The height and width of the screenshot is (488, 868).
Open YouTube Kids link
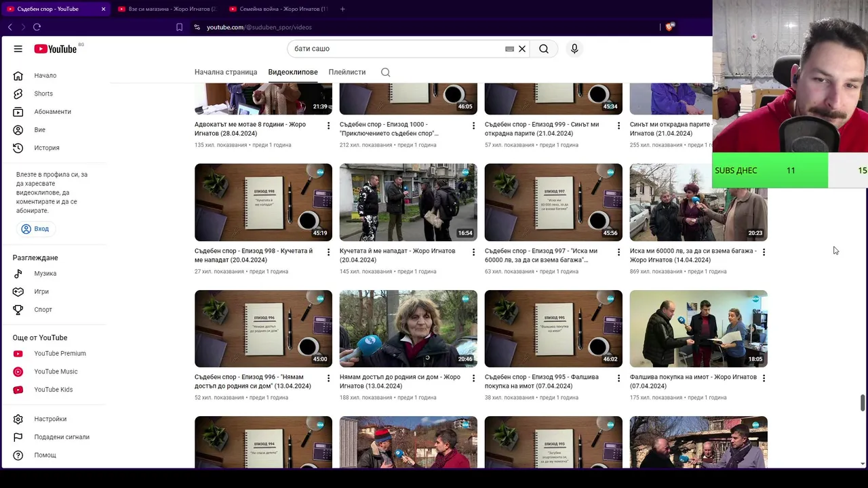tap(53, 390)
